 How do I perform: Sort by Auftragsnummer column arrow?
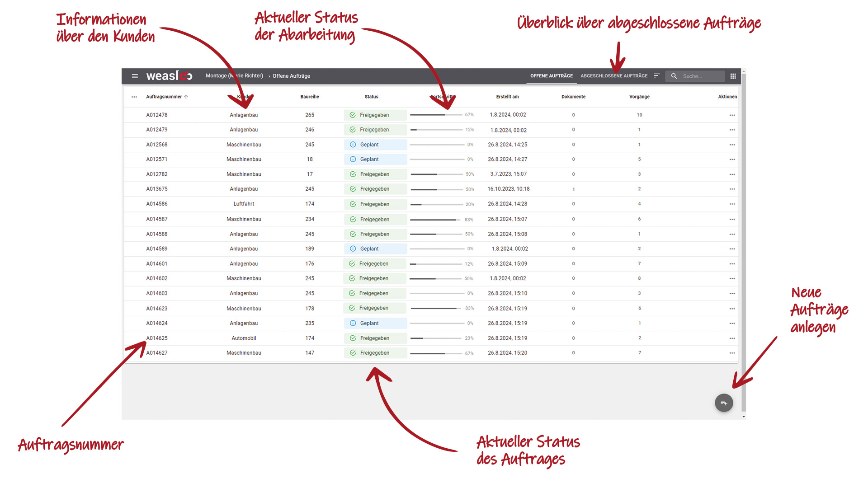pyautogui.click(x=186, y=97)
